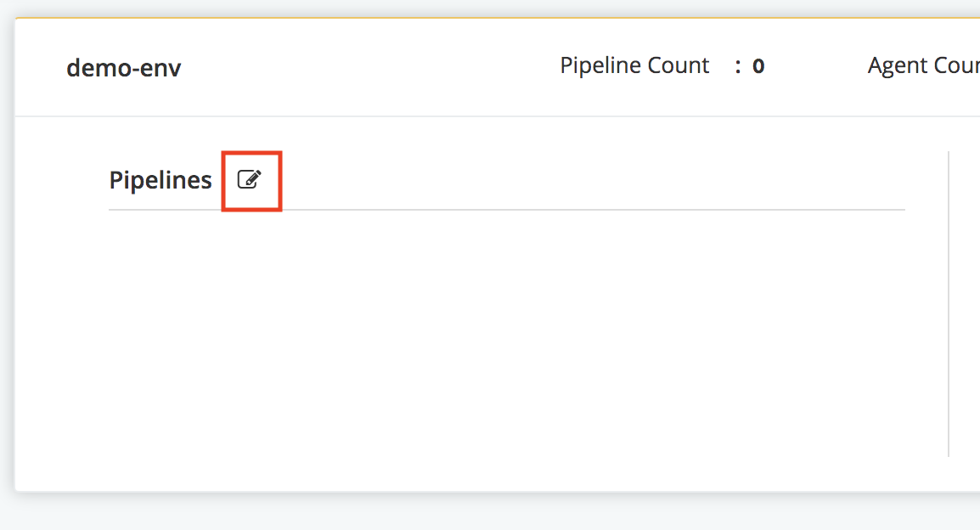Screen dimensions: 980x530
Task: Open the Pipelines edit icon
Action: point(250,180)
